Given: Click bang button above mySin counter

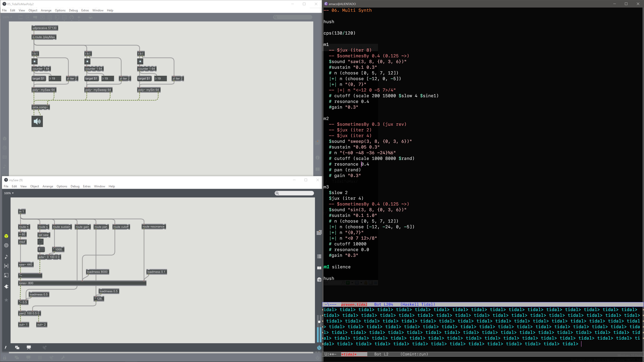Looking at the screenshot, I should pos(140,62).
